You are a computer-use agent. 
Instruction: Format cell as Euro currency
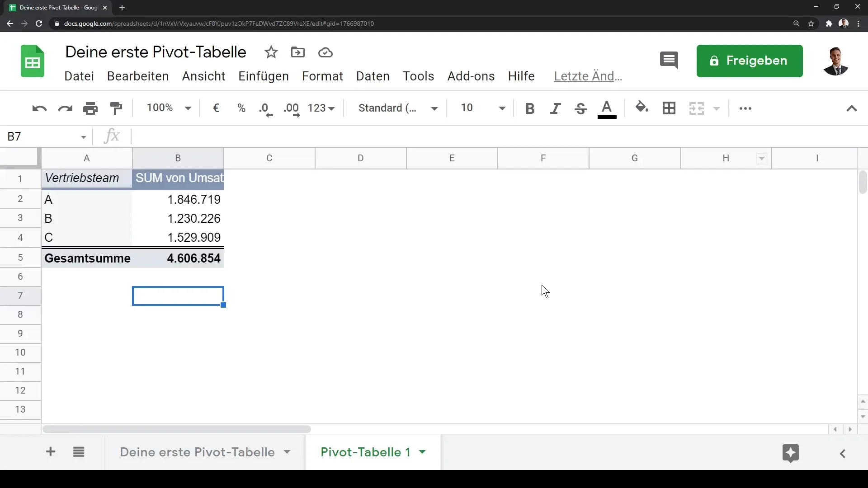click(x=216, y=108)
